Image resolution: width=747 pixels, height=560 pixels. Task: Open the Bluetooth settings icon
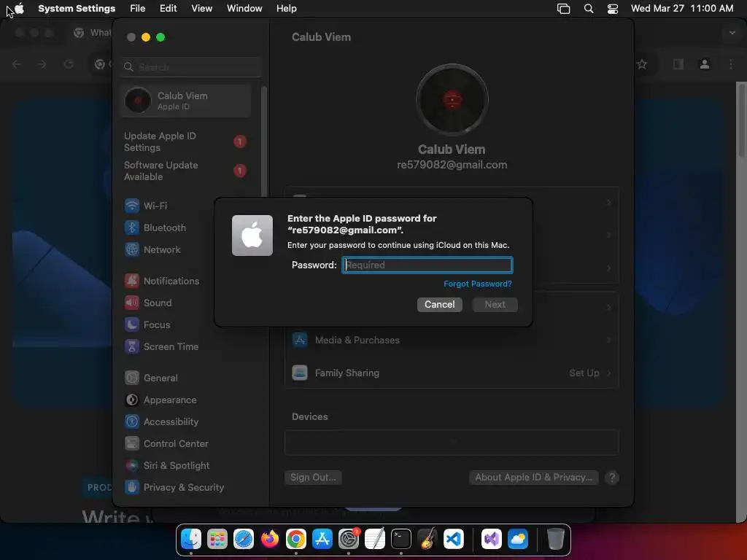132,227
